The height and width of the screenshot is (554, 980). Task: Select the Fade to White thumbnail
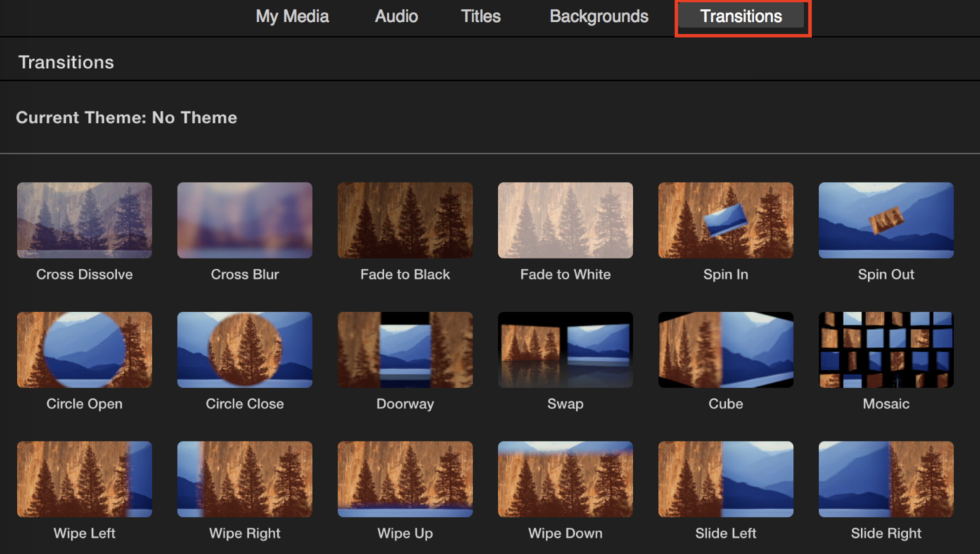[x=566, y=220]
